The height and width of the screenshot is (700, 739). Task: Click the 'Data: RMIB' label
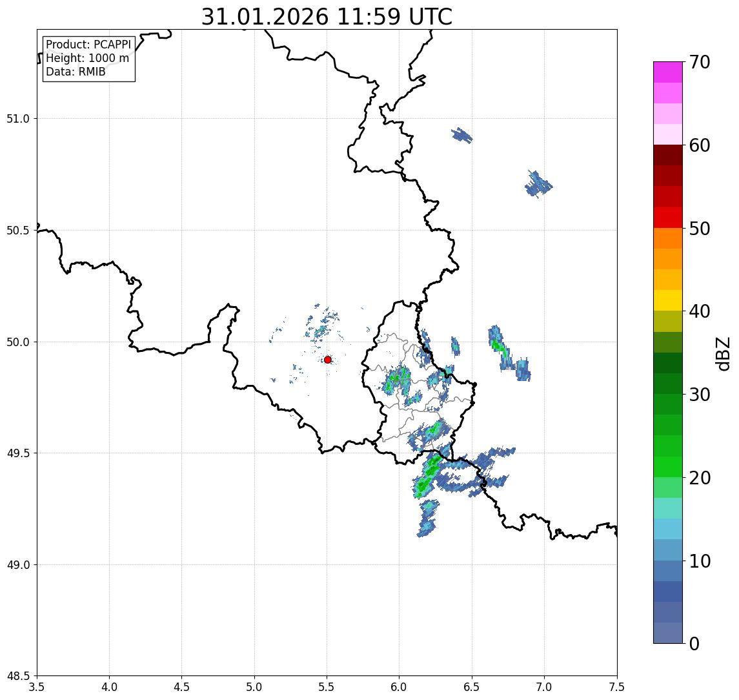(x=76, y=72)
